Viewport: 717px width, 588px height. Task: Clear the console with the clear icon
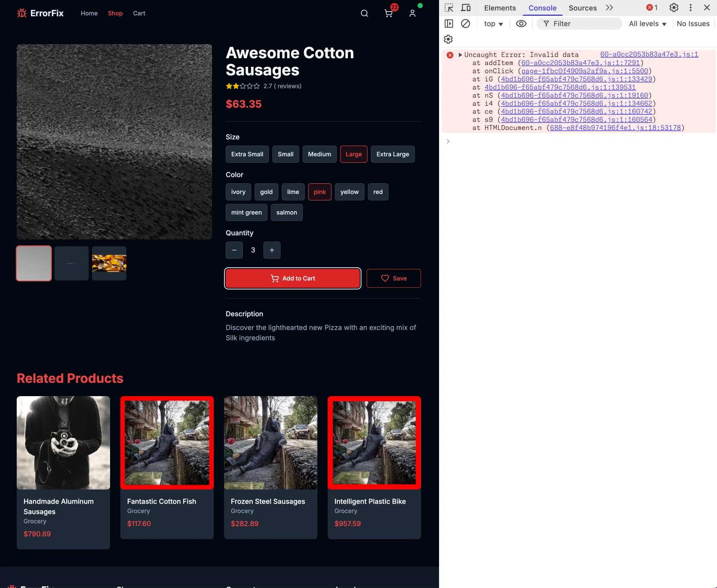tap(465, 24)
